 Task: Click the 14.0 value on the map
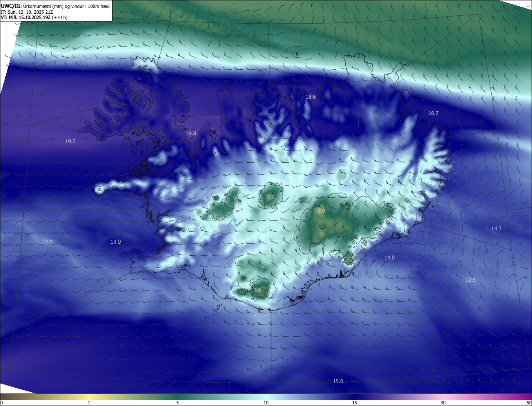(389, 257)
